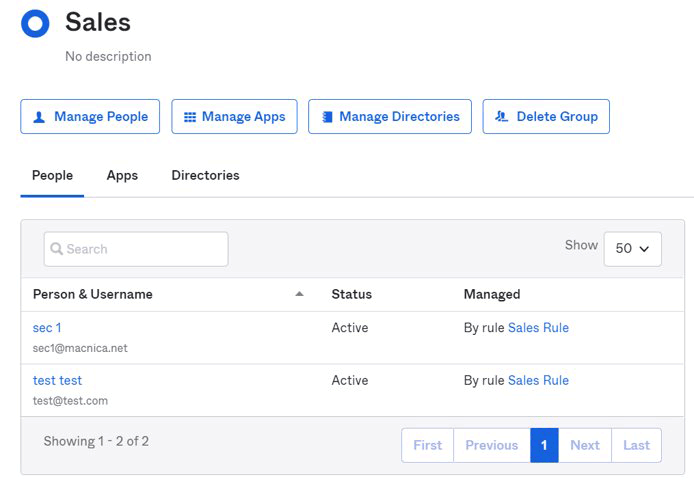Open Sales Rule link for sec 1
Screen dimensions: 694x488
click(538, 328)
